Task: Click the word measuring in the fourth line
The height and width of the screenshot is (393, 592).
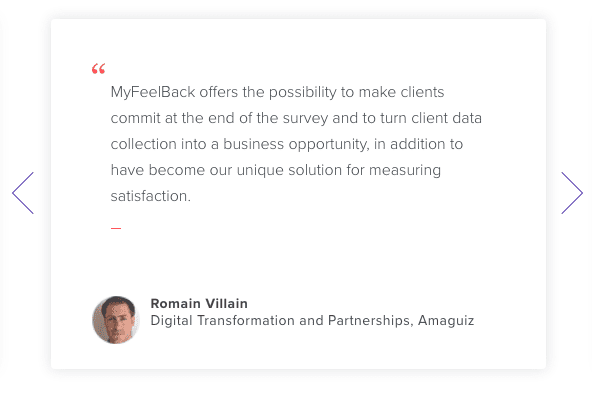Action: (405, 171)
